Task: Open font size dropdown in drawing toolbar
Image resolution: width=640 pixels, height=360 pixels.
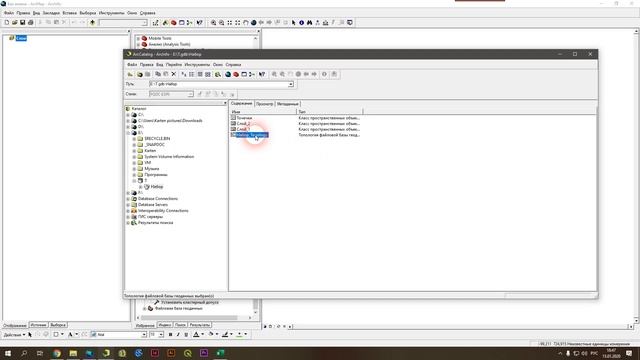Action: [x=161, y=335]
